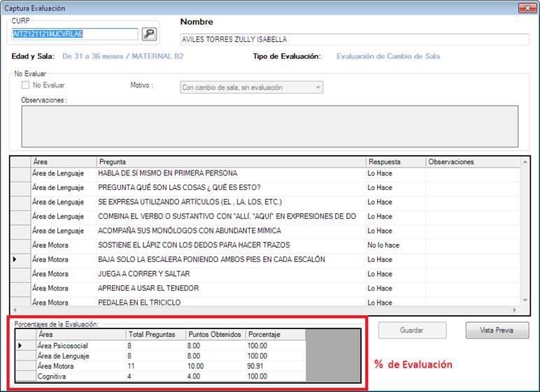Select the Área de Lenguaje percentages row
This screenshot has height=392, width=540.
tap(160, 356)
